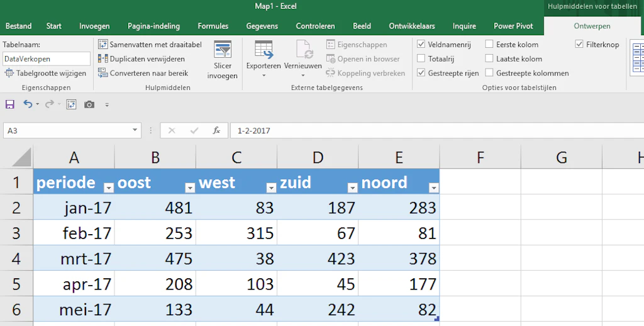644x326 pixels.
Task: Open Exporteren dropdown arrow
Action: [x=264, y=76]
